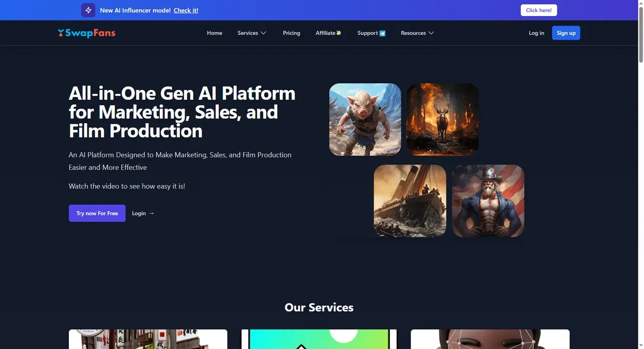Click the Check it! banner link
The height and width of the screenshot is (349, 644).
pos(186,11)
